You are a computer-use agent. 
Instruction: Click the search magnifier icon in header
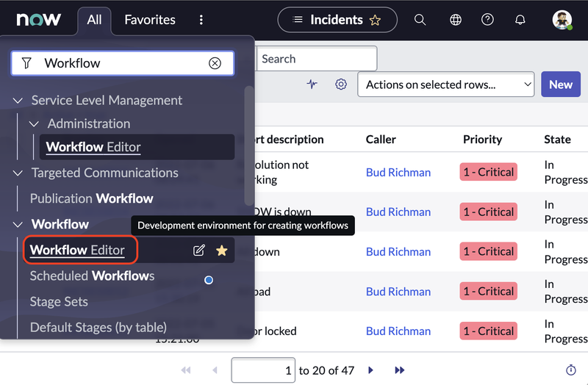pyautogui.click(x=420, y=20)
